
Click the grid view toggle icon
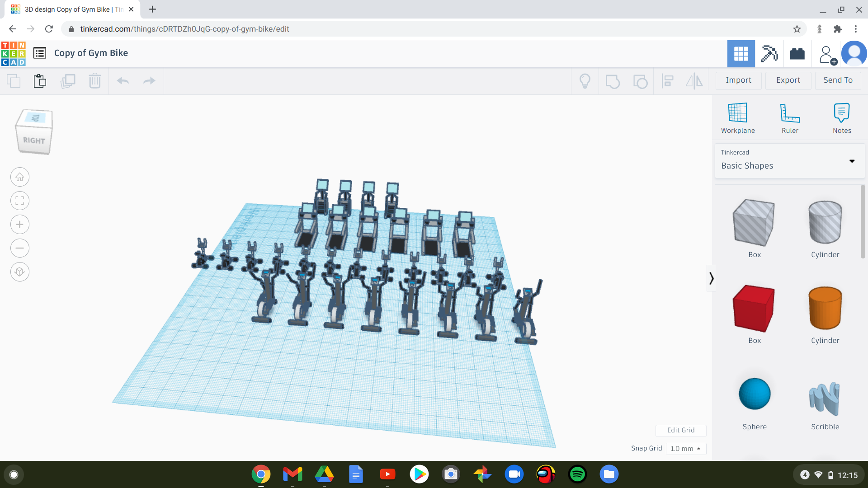click(x=741, y=54)
